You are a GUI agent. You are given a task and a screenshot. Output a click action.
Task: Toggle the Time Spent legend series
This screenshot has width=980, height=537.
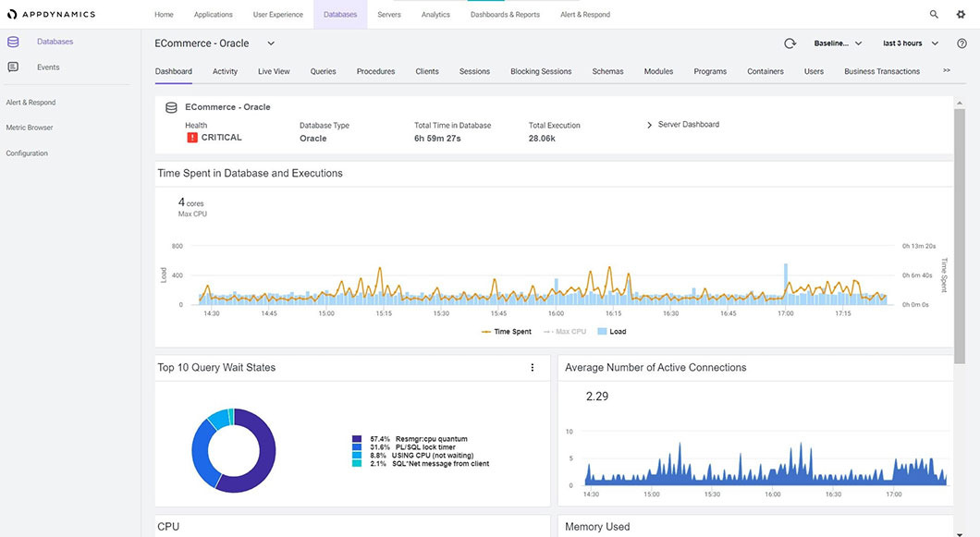pos(507,331)
